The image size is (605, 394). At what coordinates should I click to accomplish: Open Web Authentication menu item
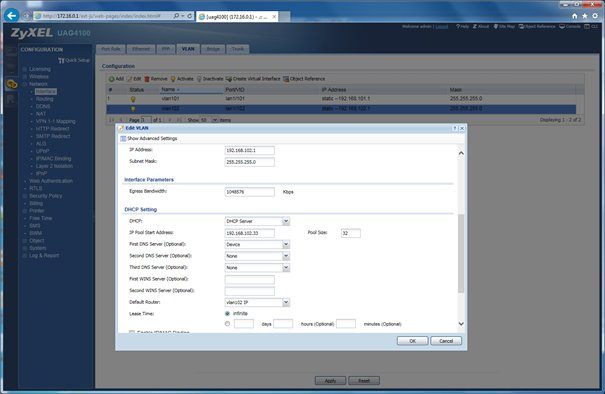coord(51,181)
